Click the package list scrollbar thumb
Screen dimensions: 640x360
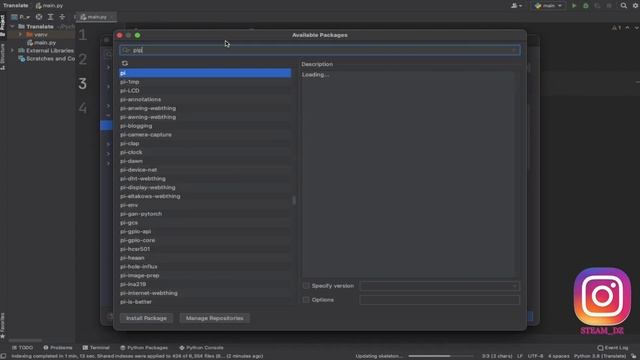pos(294,200)
